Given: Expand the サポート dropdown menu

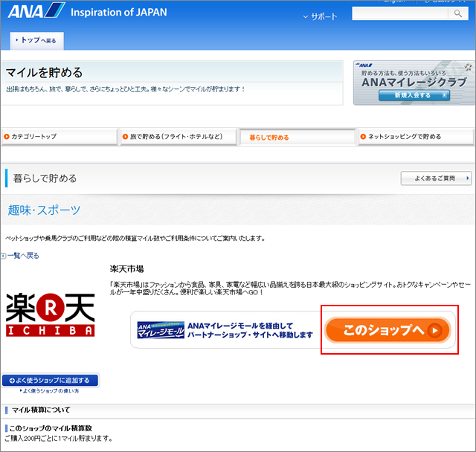Looking at the screenshot, I should tap(320, 16).
